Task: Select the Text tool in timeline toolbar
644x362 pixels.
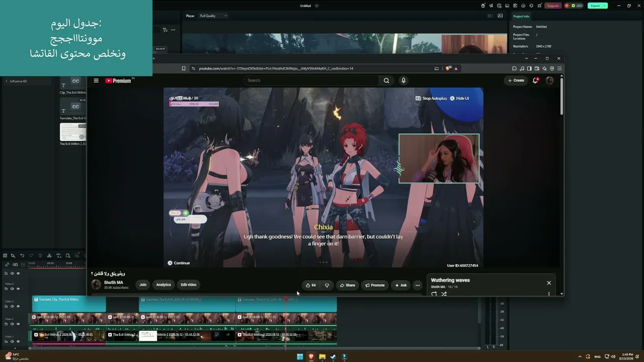Action: (x=58, y=255)
